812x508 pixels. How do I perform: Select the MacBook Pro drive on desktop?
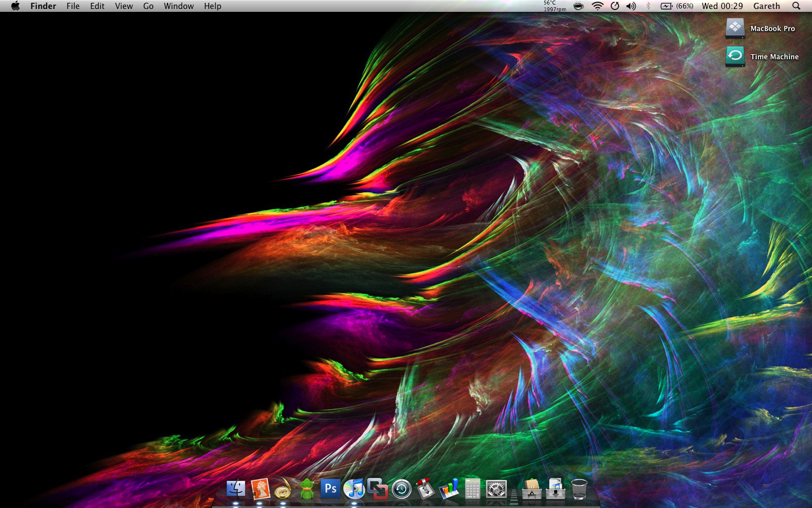(735, 28)
